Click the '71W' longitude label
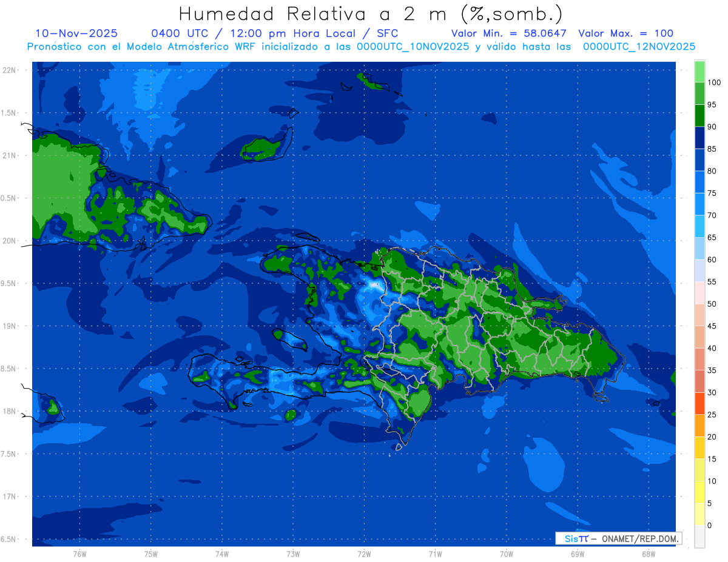The image size is (728, 562). click(x=435, y=554)
